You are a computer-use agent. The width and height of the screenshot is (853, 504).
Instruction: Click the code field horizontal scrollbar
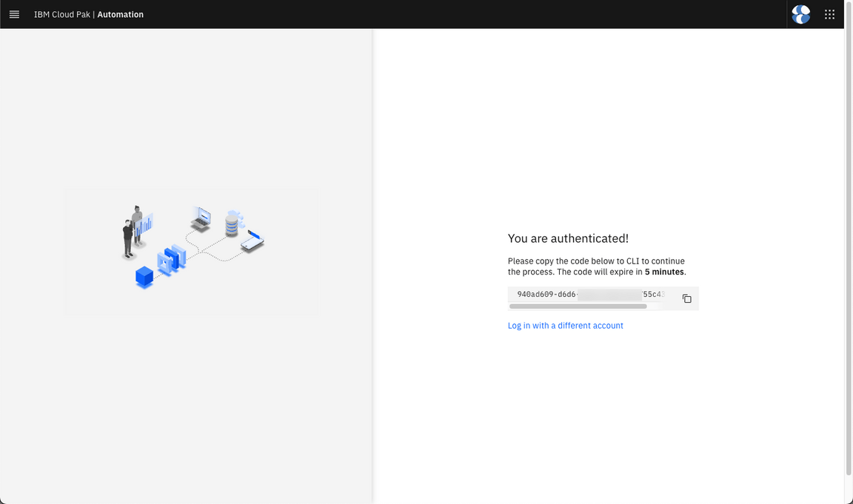[x=578, y=306]
